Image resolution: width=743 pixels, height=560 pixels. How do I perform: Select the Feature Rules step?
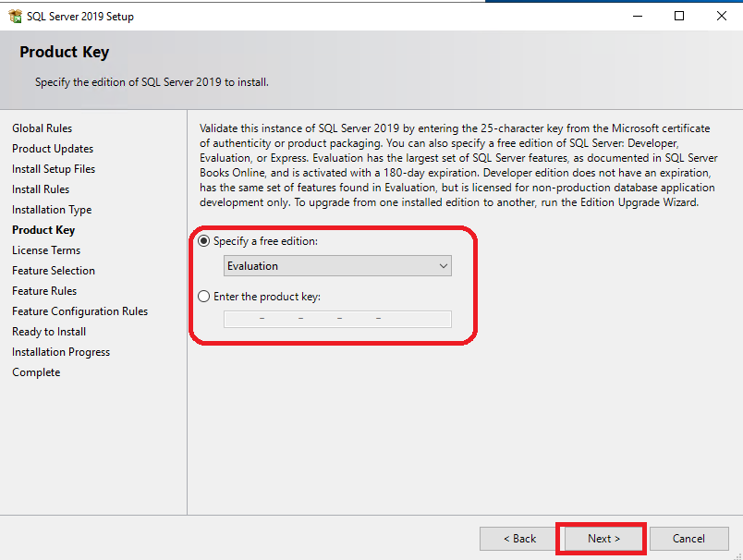pyautogui.click(x=44, y=291)
